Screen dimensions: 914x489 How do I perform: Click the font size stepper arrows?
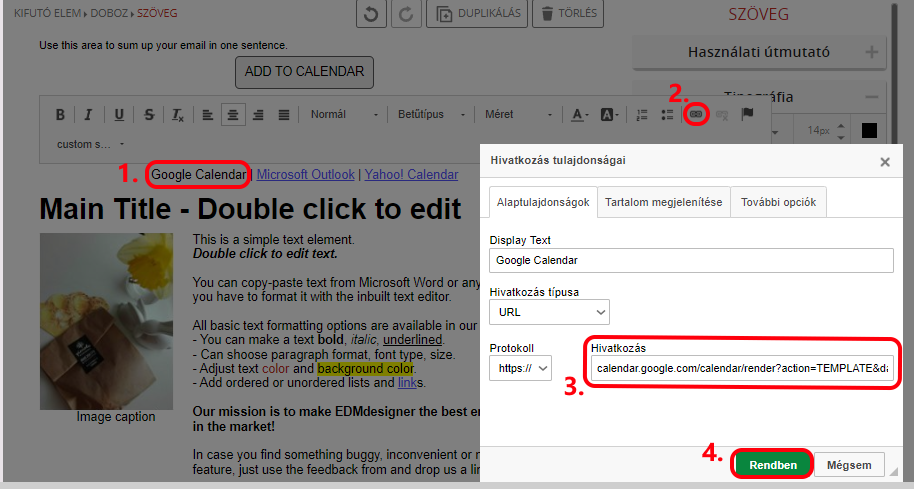click(841, 131)
